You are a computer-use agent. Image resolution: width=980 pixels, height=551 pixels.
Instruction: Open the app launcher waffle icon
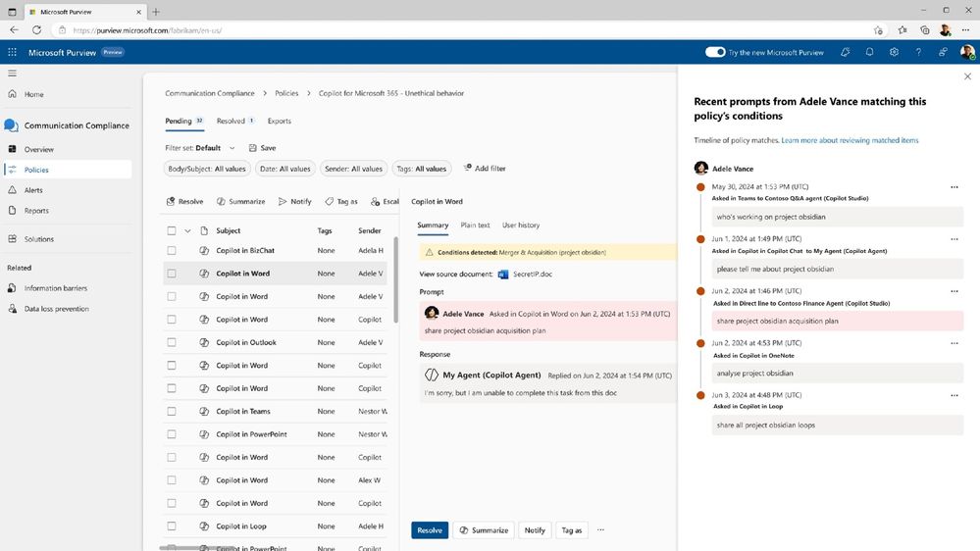pyautogui.click(x=12, y=53)
